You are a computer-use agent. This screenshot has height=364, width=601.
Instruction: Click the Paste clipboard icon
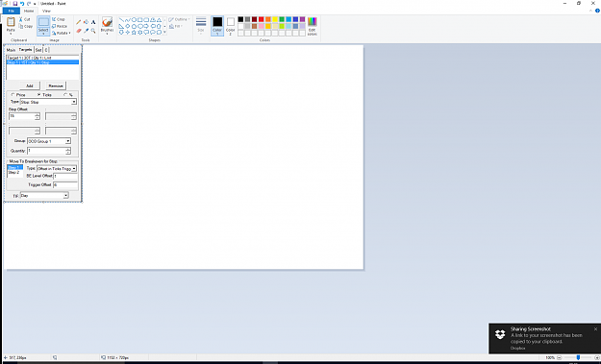coord(11,22)
